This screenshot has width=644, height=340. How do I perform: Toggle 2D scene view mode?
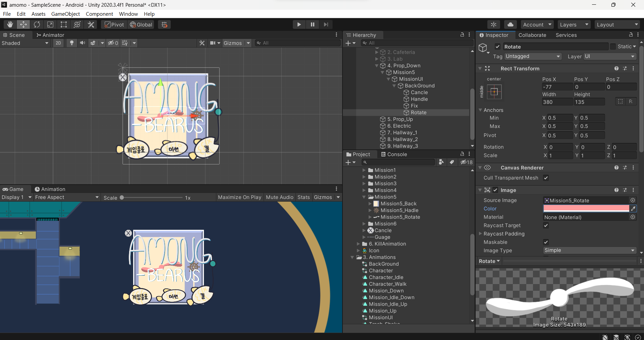pos(58,43)
